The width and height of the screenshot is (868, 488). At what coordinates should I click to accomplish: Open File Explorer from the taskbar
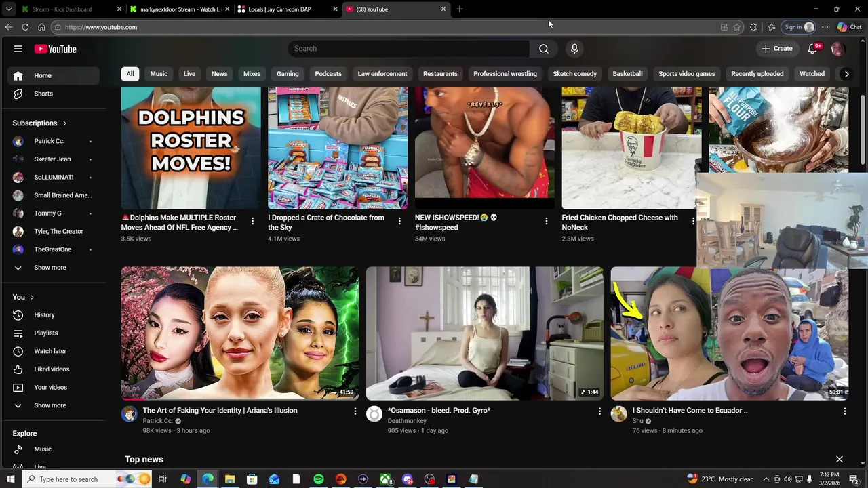pyautogui.click(x=230, y=479)
